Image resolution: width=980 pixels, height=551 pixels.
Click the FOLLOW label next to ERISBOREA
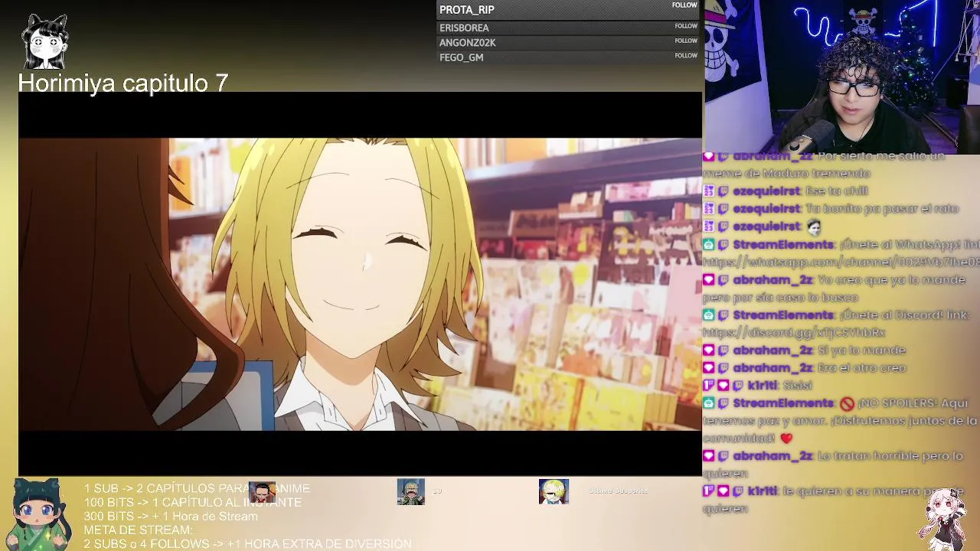(686, 26)
